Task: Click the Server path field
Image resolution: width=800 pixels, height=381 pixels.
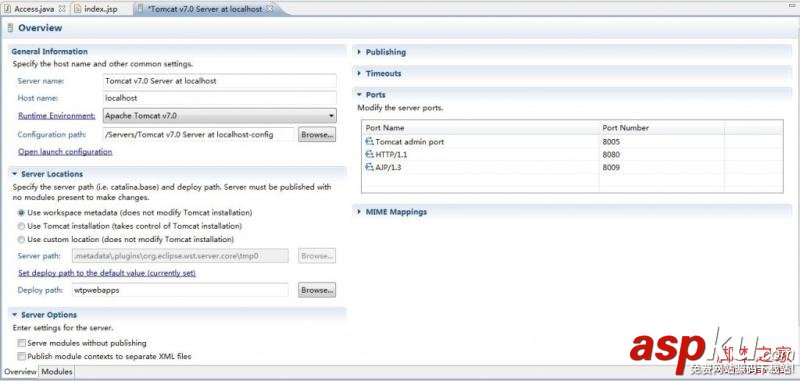Action: [x=181, y=256]
